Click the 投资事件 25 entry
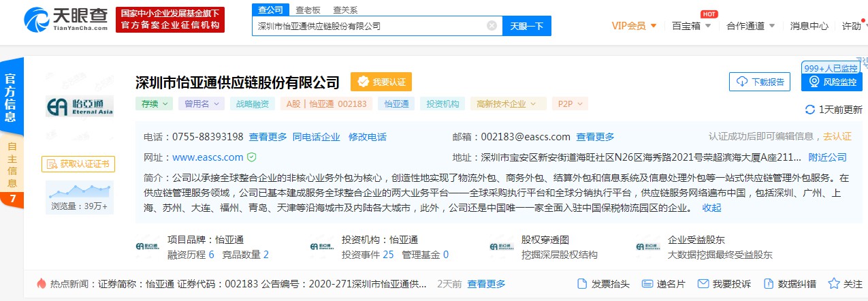Screen dimensions: 868x301 [x=368, y=255]
